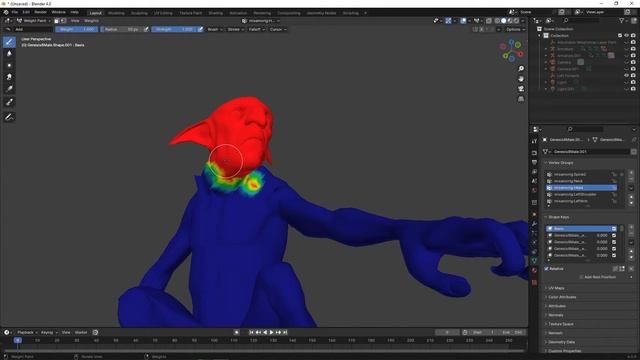This screenshot has width=640, height=360.
Task: Click the pan hand viewport gizmo
Action: click(521, 78)
